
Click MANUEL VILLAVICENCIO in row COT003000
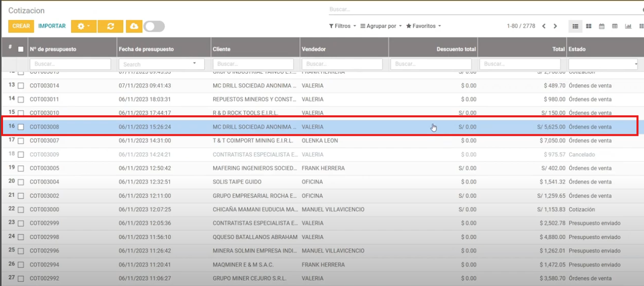[333, 210]
